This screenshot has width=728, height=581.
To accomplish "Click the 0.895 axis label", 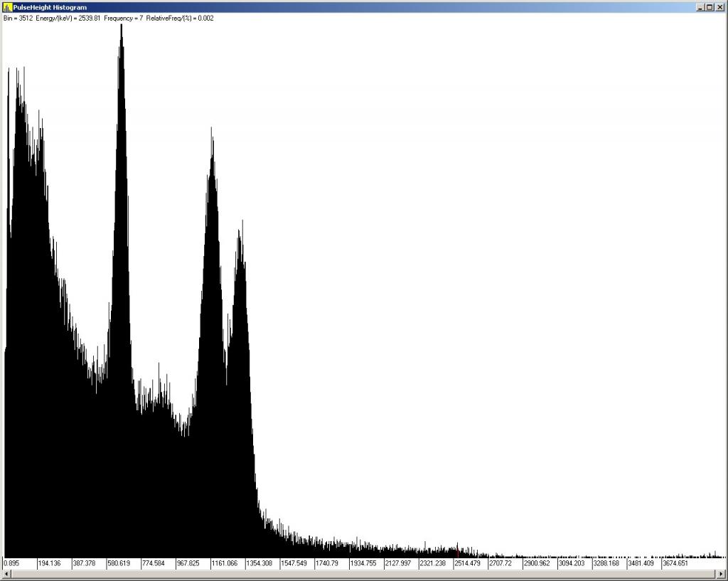I will 11,563.
